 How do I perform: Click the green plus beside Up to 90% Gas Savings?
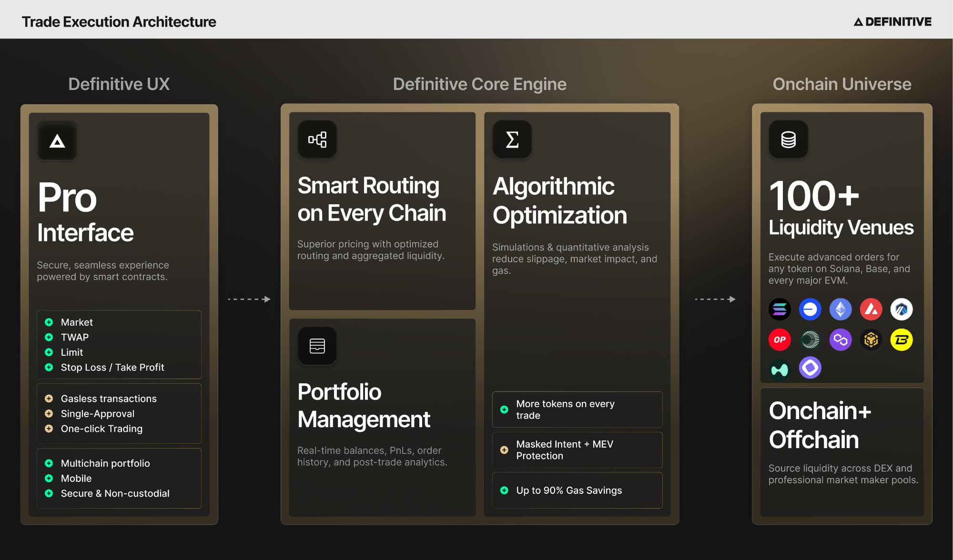click(504, 490)
